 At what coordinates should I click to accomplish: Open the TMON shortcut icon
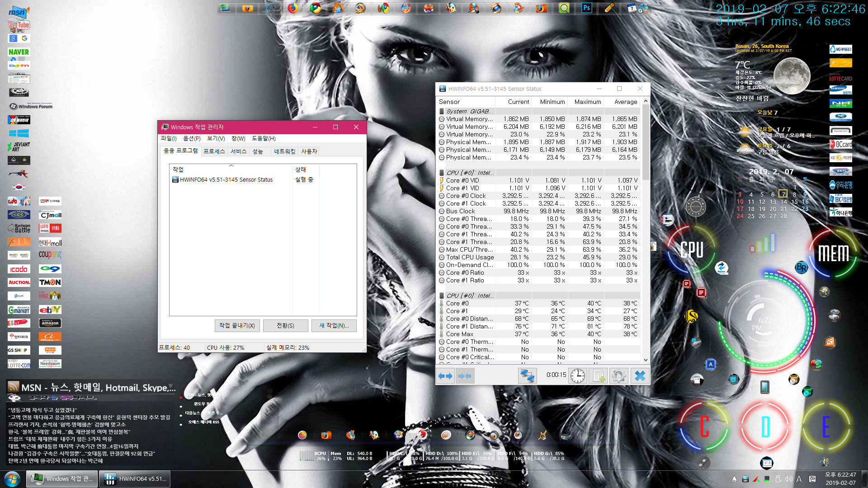(50, 282)
